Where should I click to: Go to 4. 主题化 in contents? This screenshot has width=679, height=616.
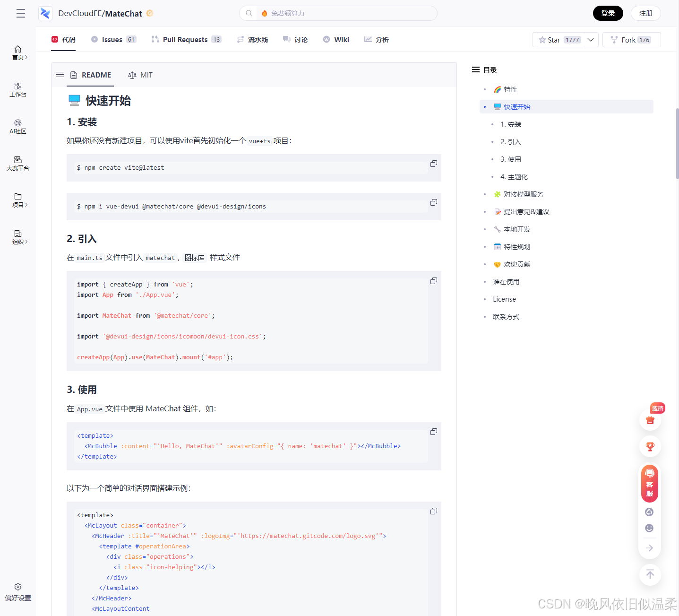514,177
